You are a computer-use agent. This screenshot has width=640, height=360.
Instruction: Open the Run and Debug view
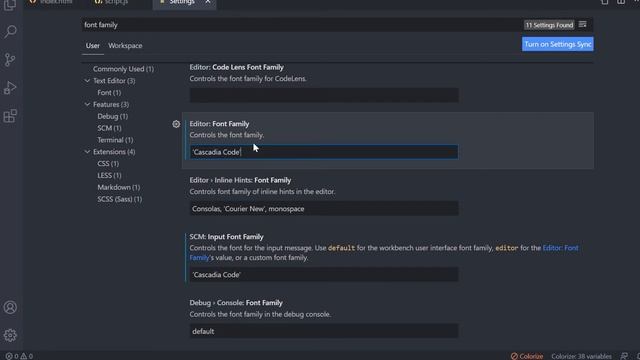click(10, 88)
